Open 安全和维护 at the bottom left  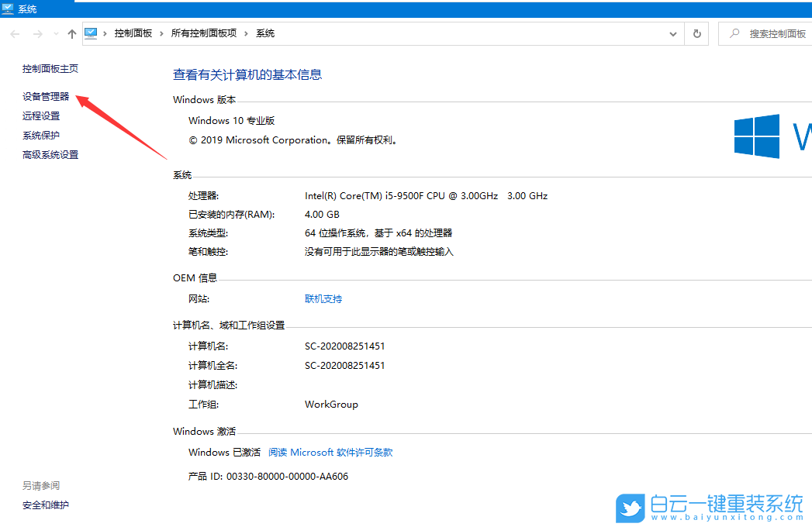(45, 505)
